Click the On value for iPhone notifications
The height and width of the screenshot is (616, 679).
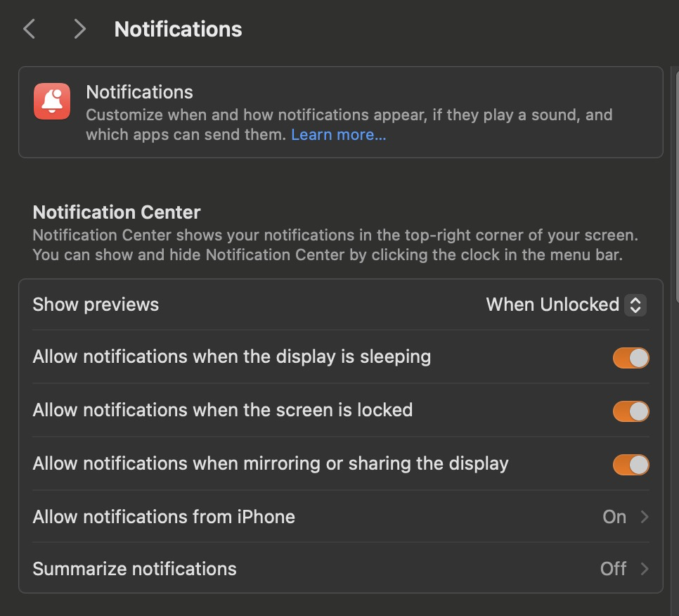click(614, 517)
